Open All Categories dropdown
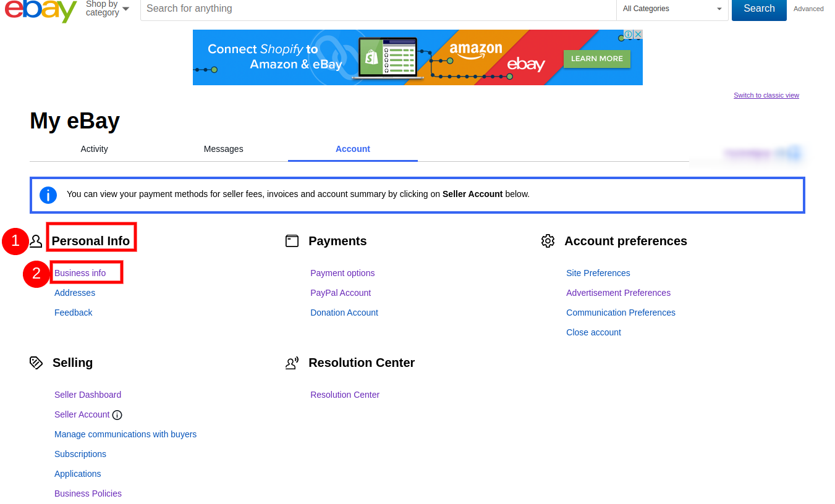Viewport: 835px width, 504px height. click(x=672, y=9)
